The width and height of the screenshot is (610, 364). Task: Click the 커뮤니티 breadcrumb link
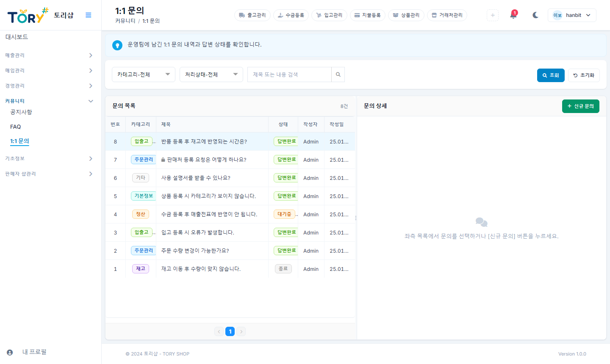125,21
